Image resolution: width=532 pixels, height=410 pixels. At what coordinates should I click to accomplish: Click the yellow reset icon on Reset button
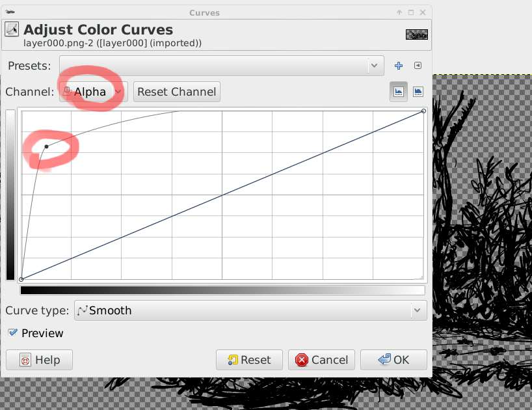tap(232, 360)
